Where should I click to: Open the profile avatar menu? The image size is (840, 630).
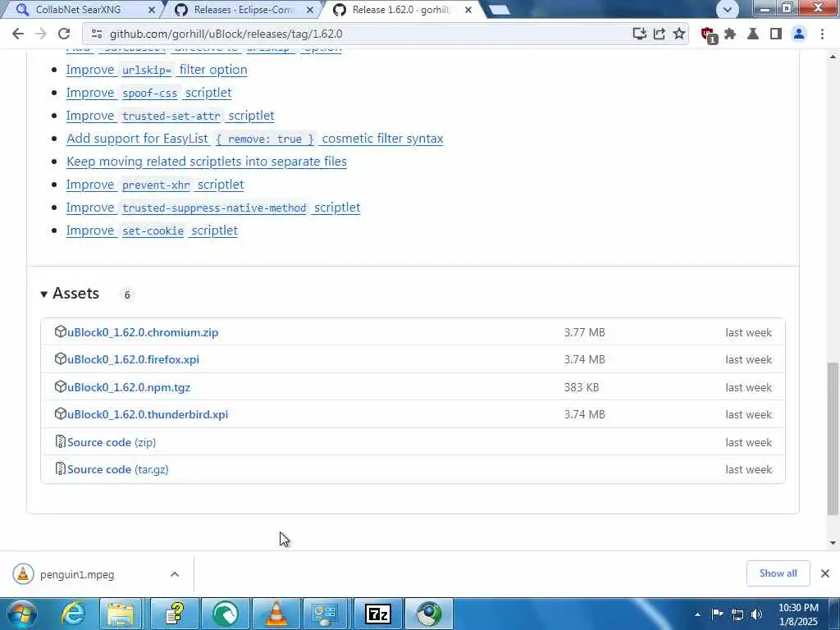[798, 34]
